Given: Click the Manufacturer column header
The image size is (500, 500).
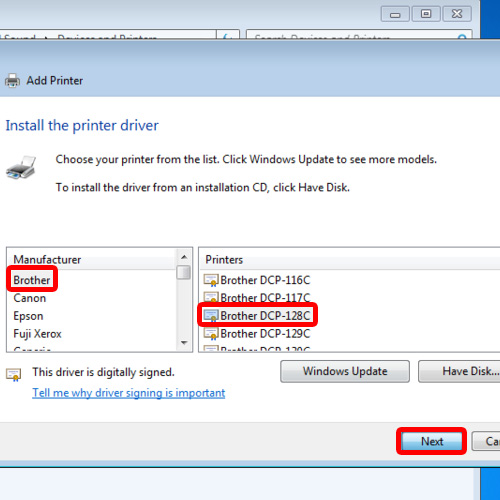Looking at the screenshot, I should pos(91,260).
